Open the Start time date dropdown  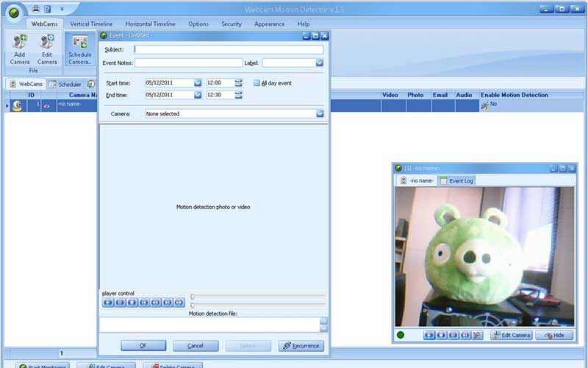pyautogui.click(x=198, y=83)
